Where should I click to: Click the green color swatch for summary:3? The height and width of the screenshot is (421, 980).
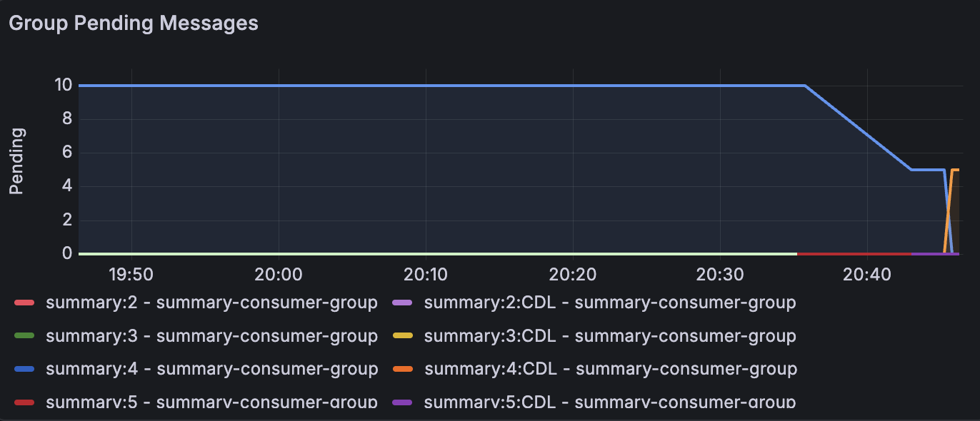pyautogui.click(x=24, y=336)
